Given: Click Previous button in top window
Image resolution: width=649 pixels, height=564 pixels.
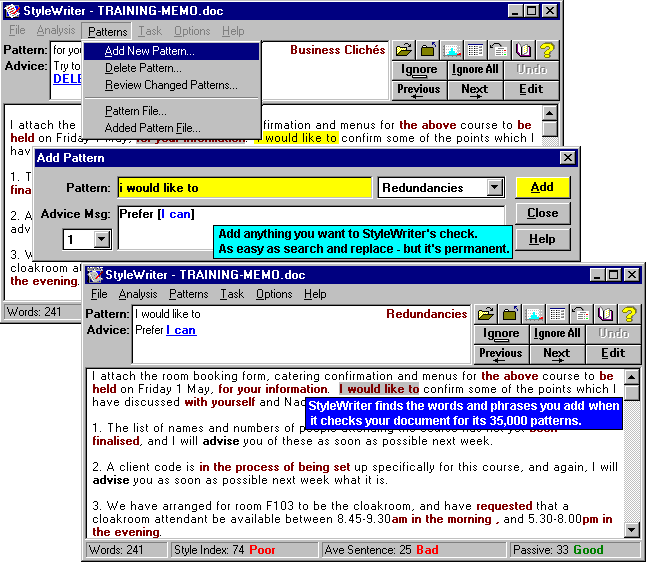Looking at the screenshot, I should click(419, 90).
